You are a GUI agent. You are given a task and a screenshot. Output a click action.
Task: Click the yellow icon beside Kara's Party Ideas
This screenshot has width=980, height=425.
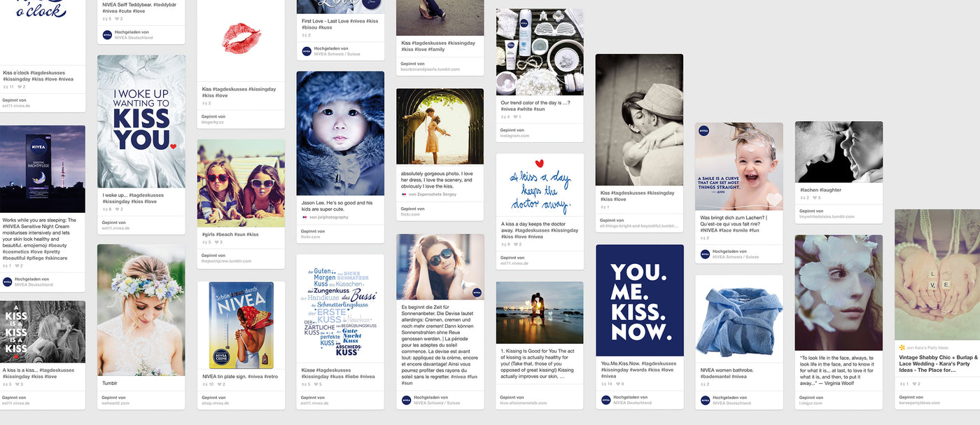pos(902,347)
